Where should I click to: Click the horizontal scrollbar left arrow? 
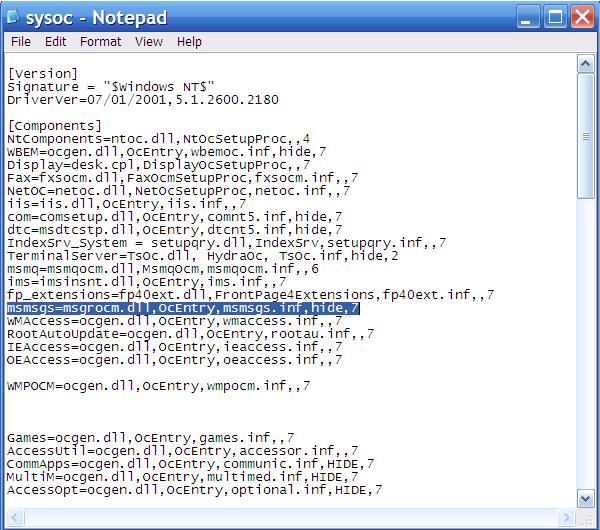(15, 518)
